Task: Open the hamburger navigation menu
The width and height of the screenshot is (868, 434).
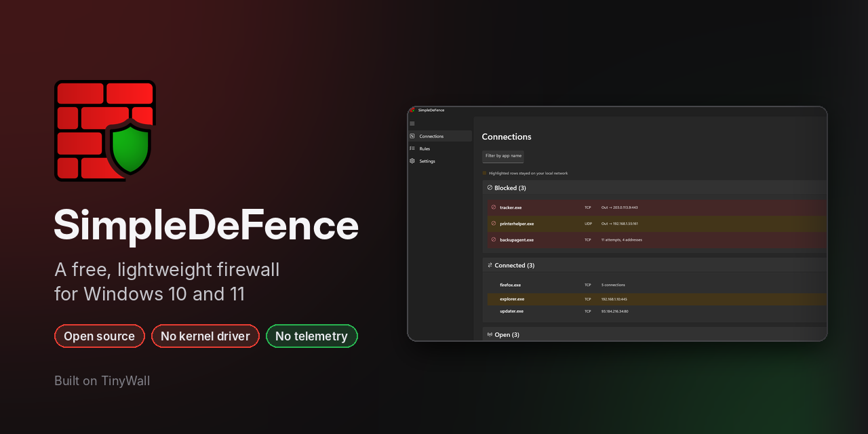Action: pyautogui.click(x=412, y=123)
